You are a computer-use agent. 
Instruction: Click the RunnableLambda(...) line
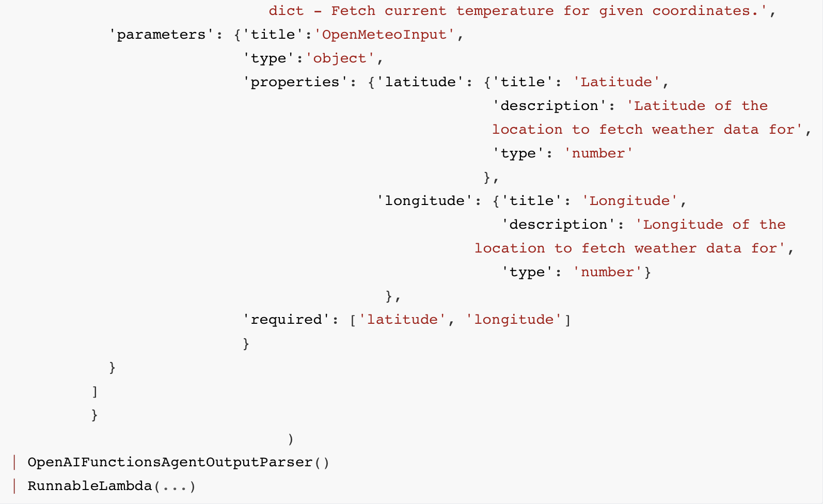click(x=112, y=486)
